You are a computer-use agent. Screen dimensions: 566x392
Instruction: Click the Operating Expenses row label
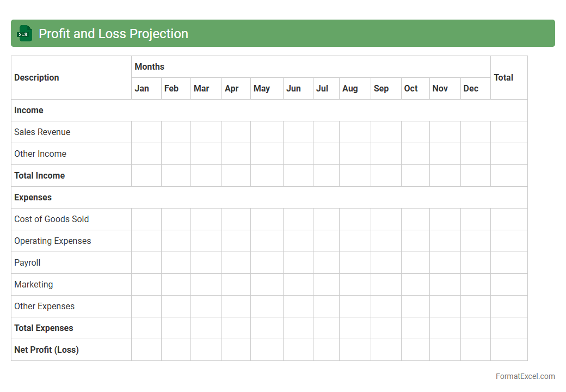pyautogui.click(x=53, y=241)
